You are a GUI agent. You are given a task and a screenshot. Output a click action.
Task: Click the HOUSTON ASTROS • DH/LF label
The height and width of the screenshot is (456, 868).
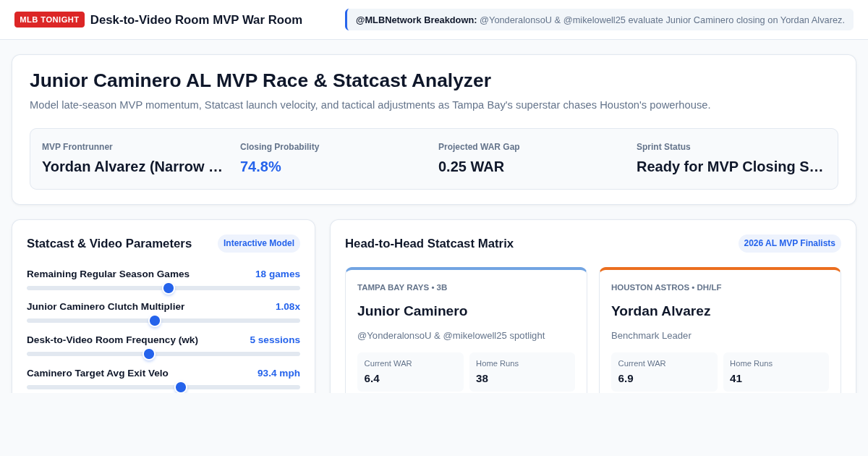pos(666,287)
